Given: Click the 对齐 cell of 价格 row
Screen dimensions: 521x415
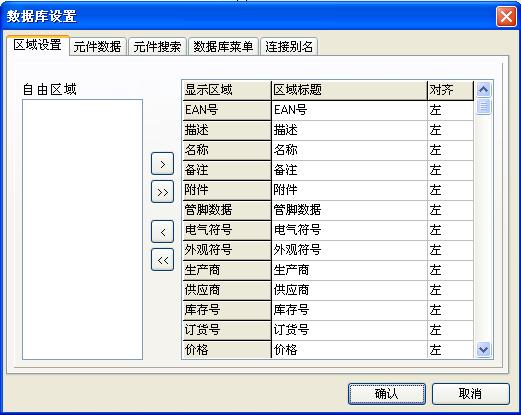Looking at the screenshot, I should click(x=450, y=350).
